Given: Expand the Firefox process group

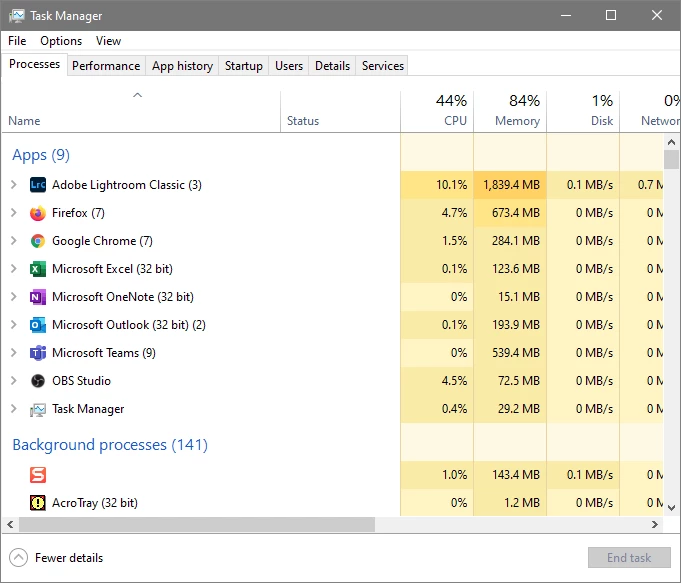Looking at the screenshot, I should tap(13, 213).
